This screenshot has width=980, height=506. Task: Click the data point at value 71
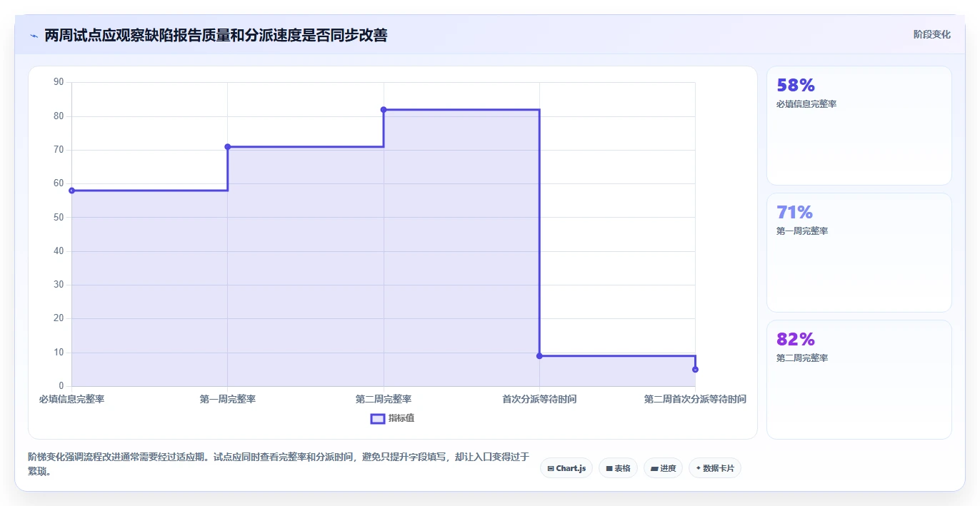pos(228,147)
